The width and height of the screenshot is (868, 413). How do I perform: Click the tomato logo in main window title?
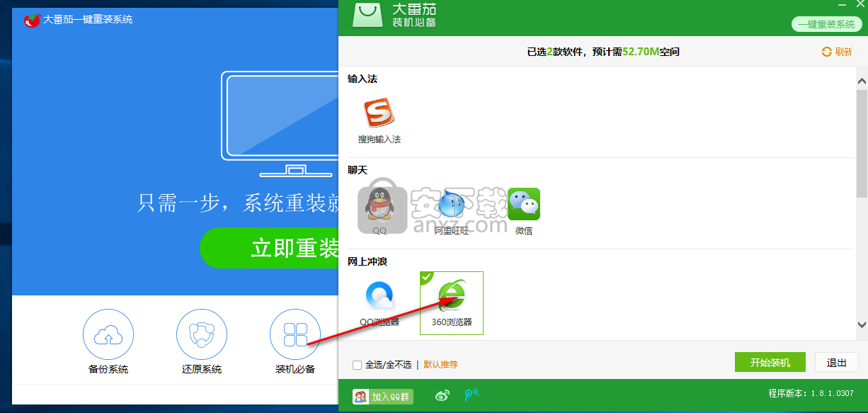pos(32,20)
